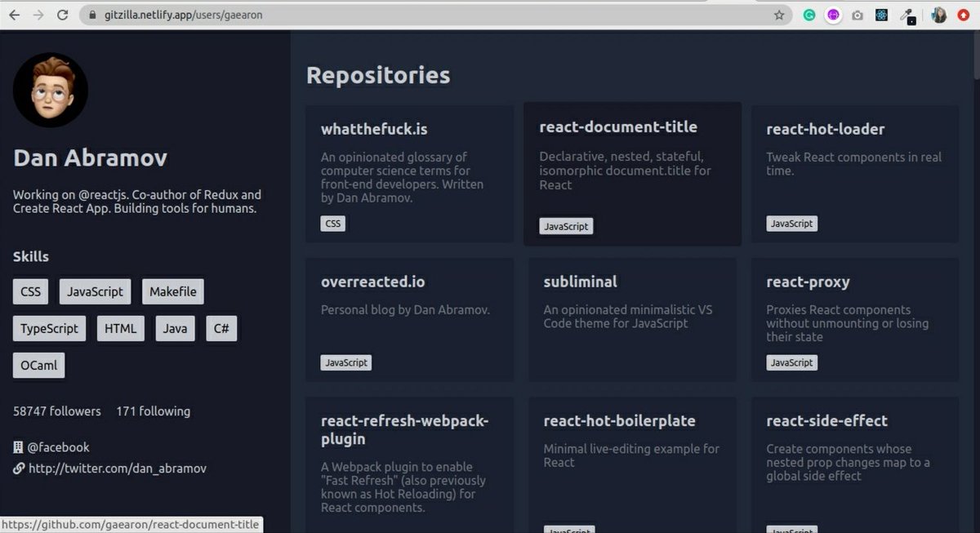Open the react-hot-boilerplate repository
The image size is (980, 533).
[x=632, y=465]
